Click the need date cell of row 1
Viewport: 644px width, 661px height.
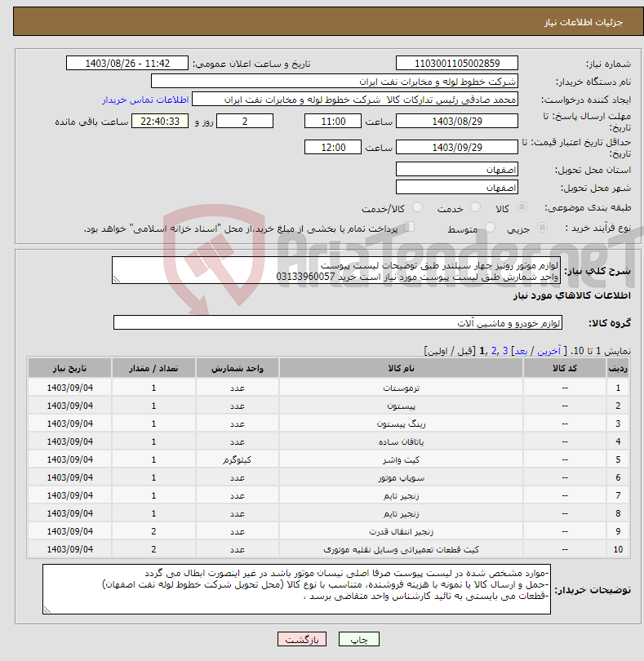tap(69, 388)
